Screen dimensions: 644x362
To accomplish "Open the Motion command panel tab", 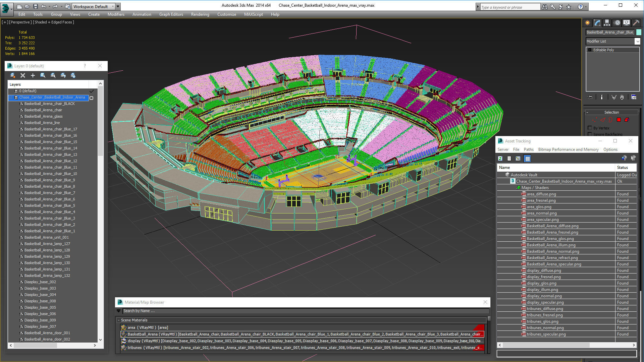I will 617,23.
